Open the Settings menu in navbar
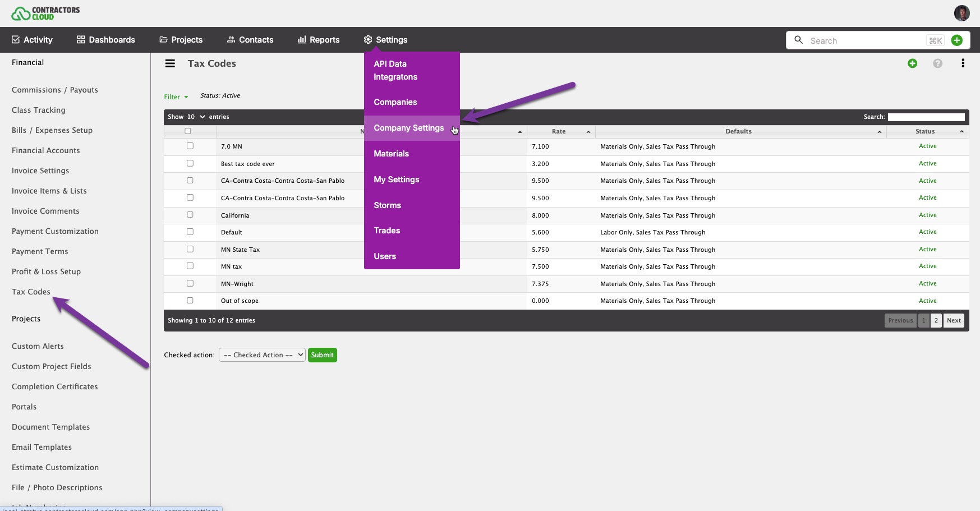 (x=385, y=40)
